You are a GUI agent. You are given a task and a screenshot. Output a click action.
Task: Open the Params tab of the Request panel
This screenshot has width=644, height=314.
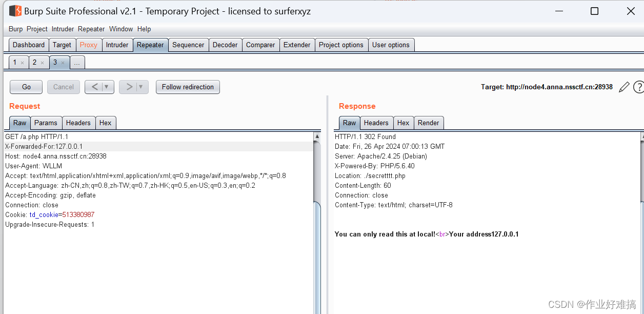pos(46,123)
